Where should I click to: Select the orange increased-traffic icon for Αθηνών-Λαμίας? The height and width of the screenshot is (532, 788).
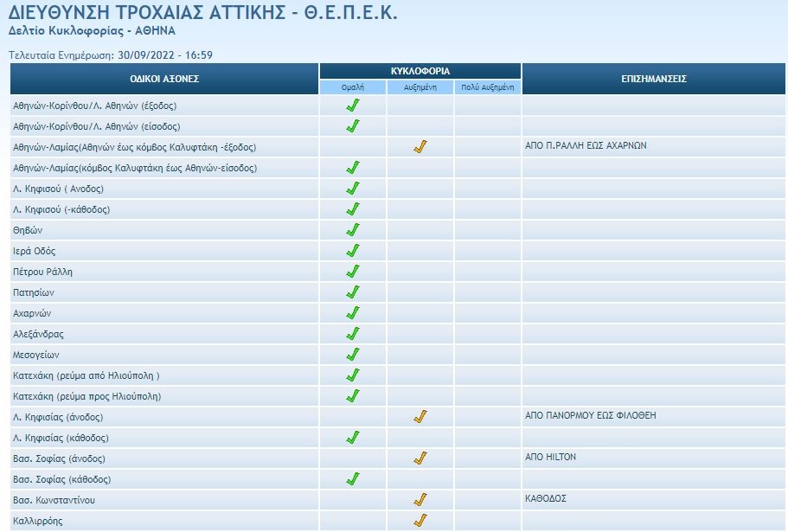tap(420, 148)
